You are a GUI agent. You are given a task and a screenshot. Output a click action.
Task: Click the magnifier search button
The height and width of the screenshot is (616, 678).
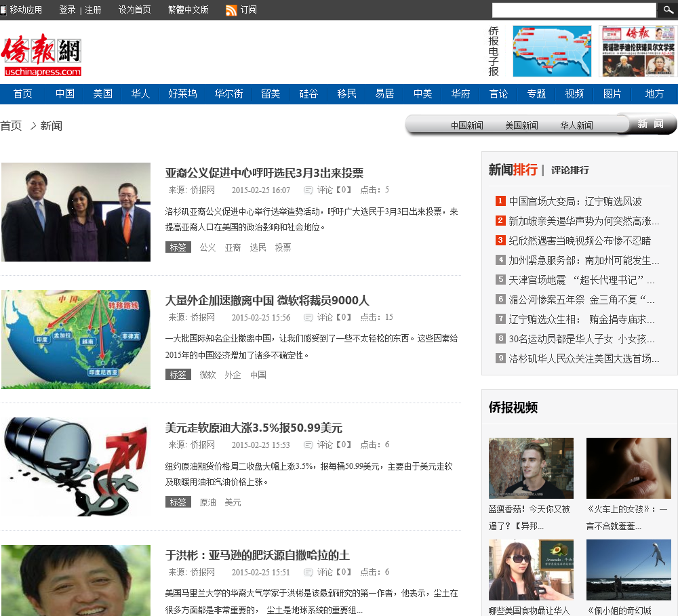667,10
